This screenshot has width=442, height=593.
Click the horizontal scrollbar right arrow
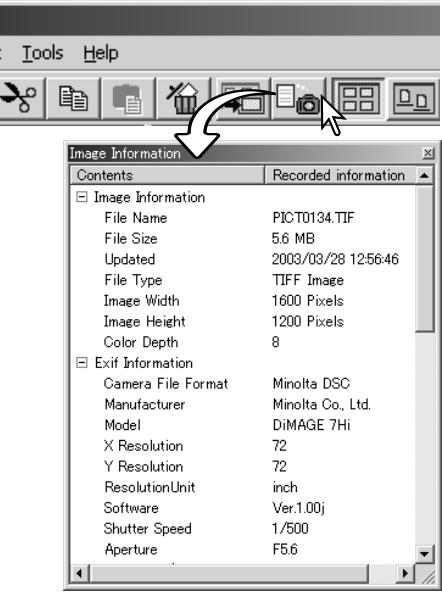coord(405,573)
